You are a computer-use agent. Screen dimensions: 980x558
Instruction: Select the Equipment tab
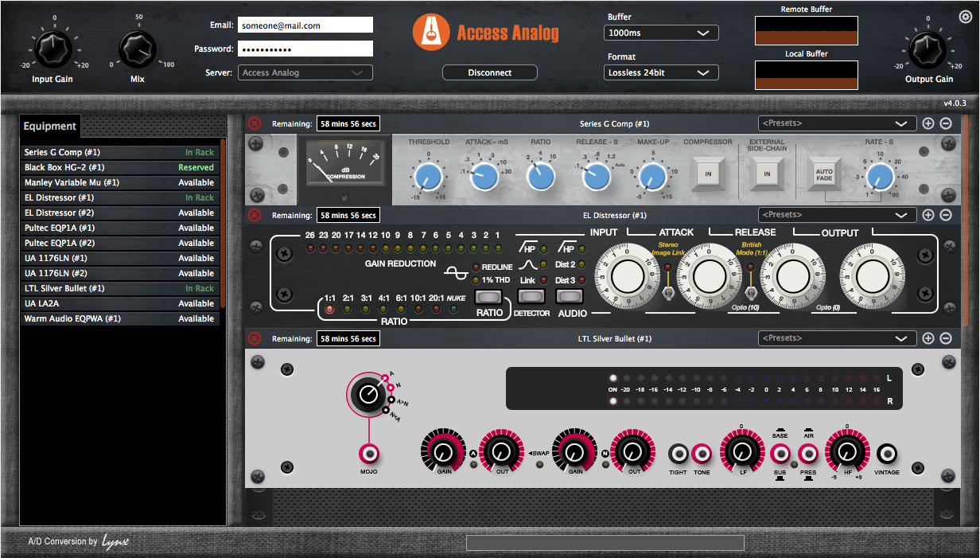(49, 126)
